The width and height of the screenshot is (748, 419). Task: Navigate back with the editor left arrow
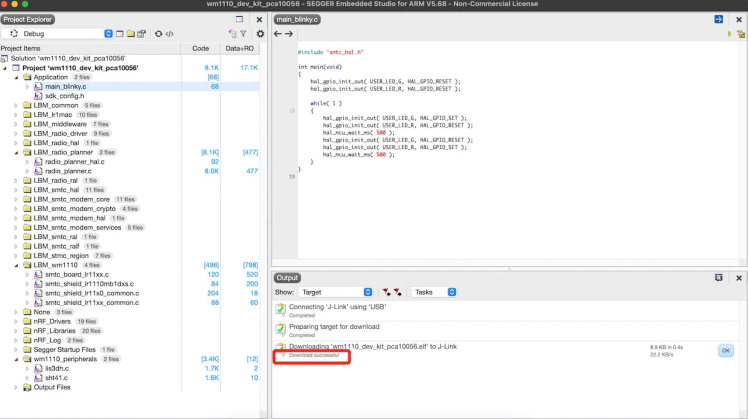point(278,34)
